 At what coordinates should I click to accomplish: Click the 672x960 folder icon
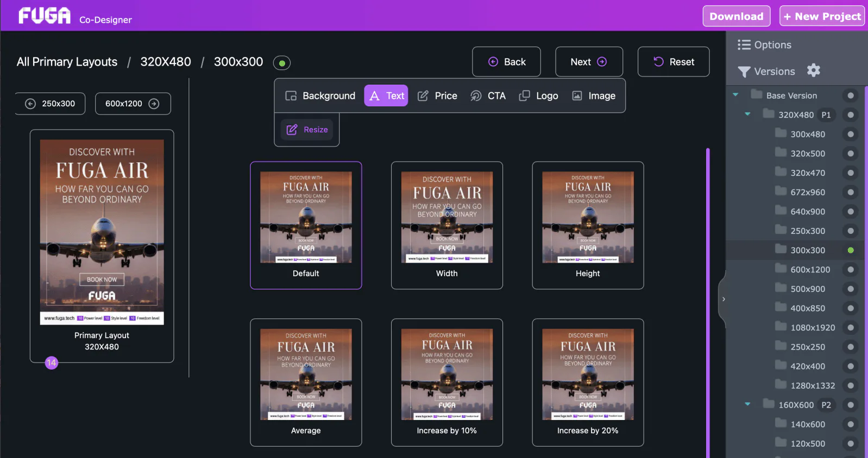point(781,191)
